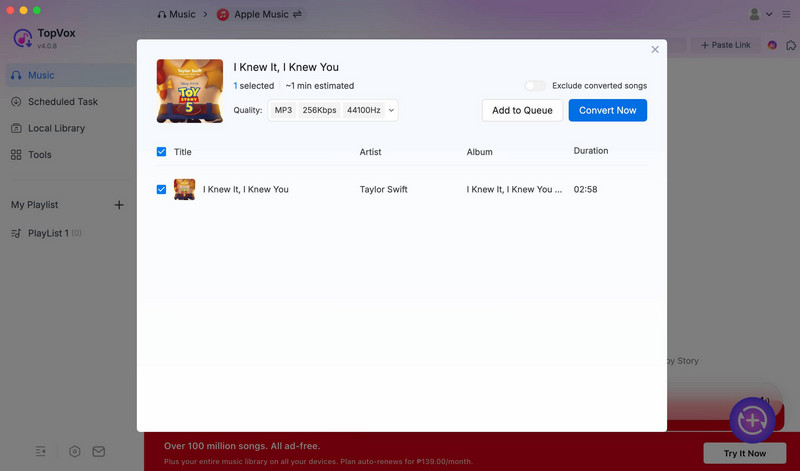Click the 256Kbps bitrate tag
Screen dimensions: 800x471
click(319, 110)
